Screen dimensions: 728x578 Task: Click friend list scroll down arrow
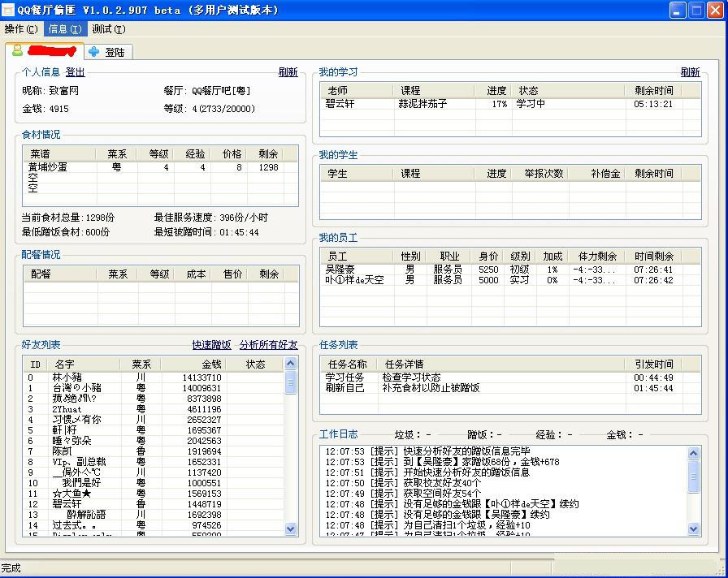[291, 528]
